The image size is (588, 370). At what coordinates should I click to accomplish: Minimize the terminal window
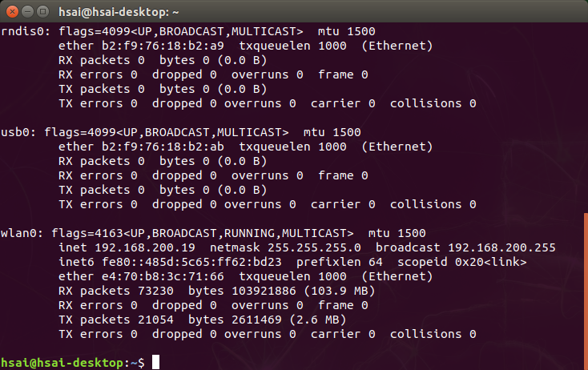coord(28,12)
